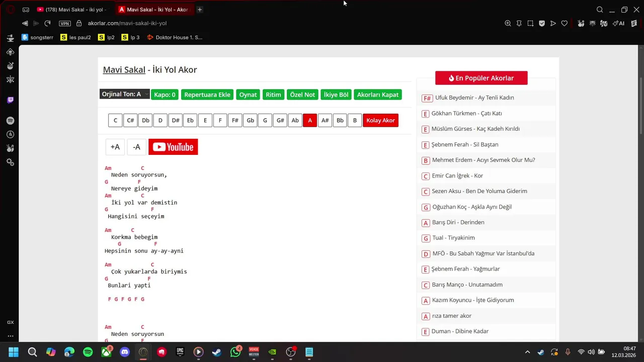The image size is (644, 362).
Task: Open Discord from the taskbar
Action: pos(125,352)
